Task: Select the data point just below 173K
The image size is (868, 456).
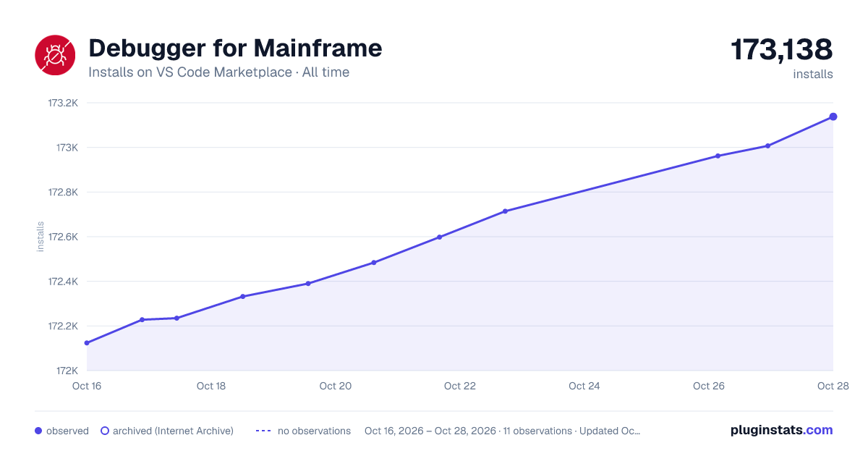Action: [x=718, y=156]
